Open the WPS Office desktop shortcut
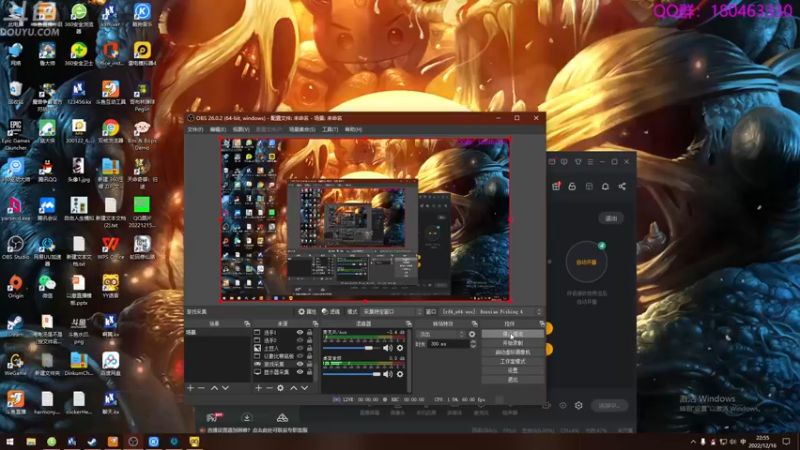 pos(110,248)
